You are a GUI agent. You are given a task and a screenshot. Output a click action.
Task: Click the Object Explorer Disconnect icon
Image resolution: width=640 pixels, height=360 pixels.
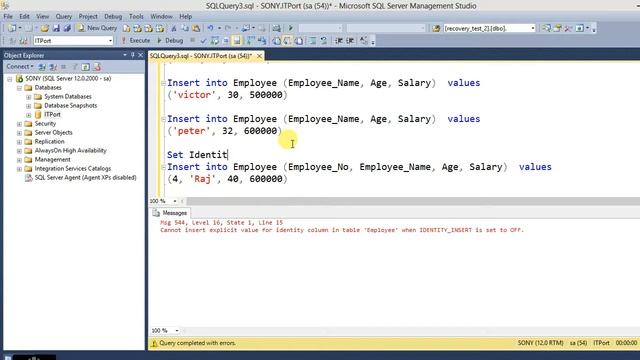[x=53, y=67]
